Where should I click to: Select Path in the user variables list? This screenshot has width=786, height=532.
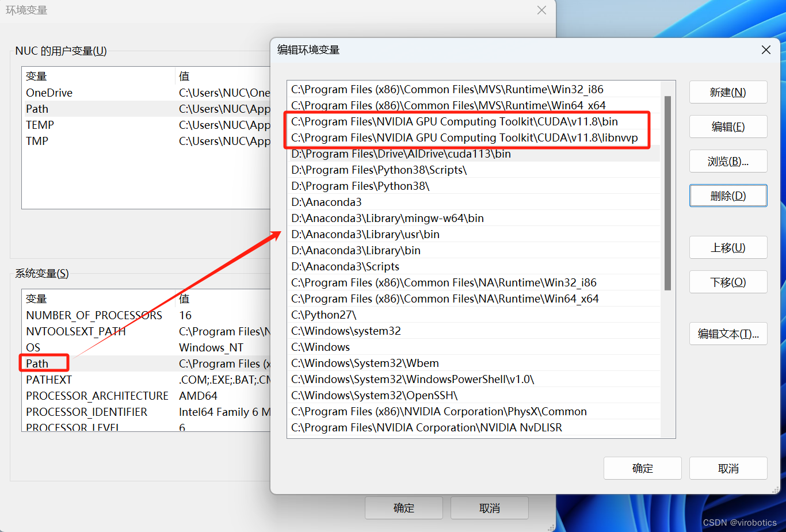(x=146, y=109)
